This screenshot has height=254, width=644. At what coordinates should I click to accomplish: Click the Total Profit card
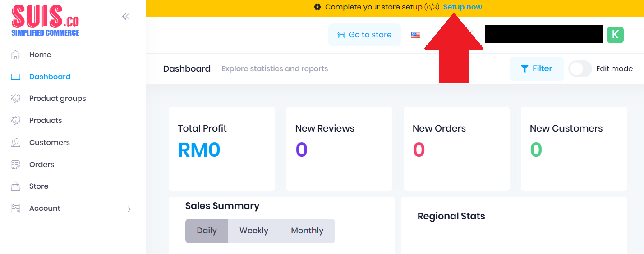pyautogui.click(x=222, y=149)
